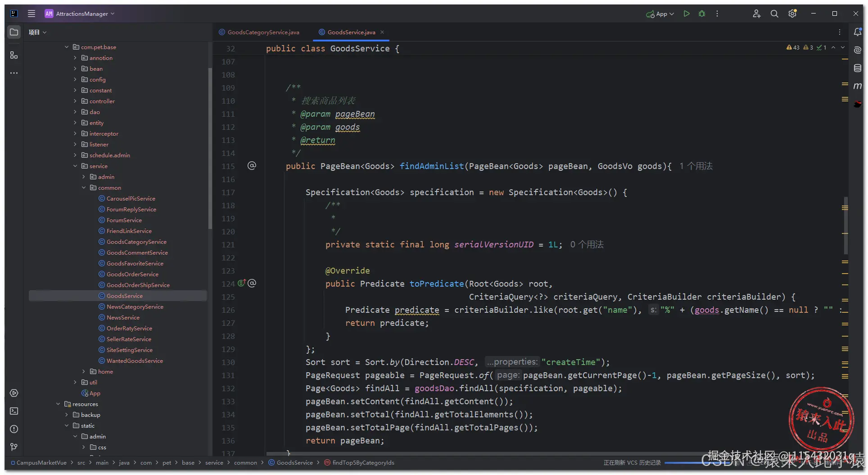Select the schedule.admin package
The width and height of the screenshot is (868, 475).
coord(106,155)
